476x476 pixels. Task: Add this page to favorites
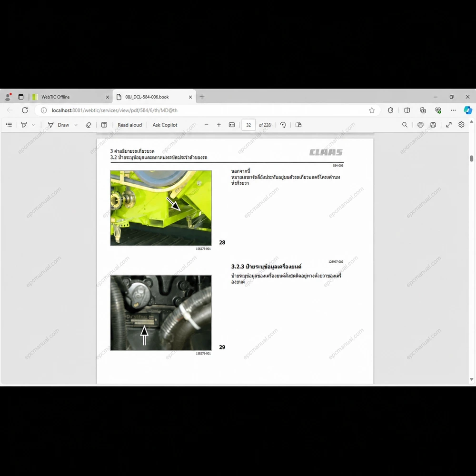[x=372, y=110]
